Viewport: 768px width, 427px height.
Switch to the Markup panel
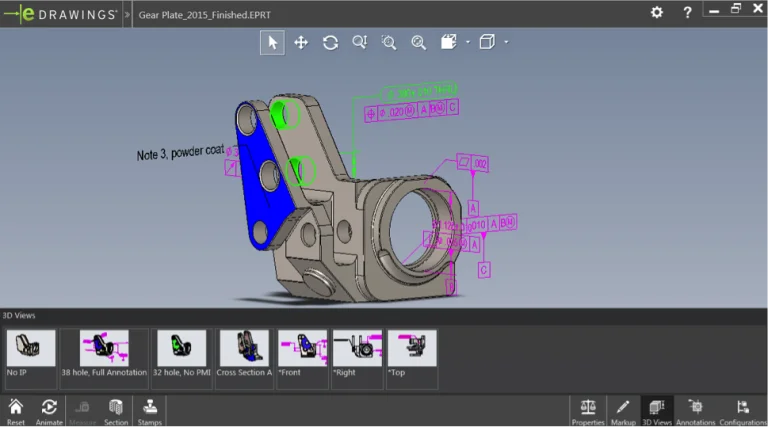coord(622,410)
